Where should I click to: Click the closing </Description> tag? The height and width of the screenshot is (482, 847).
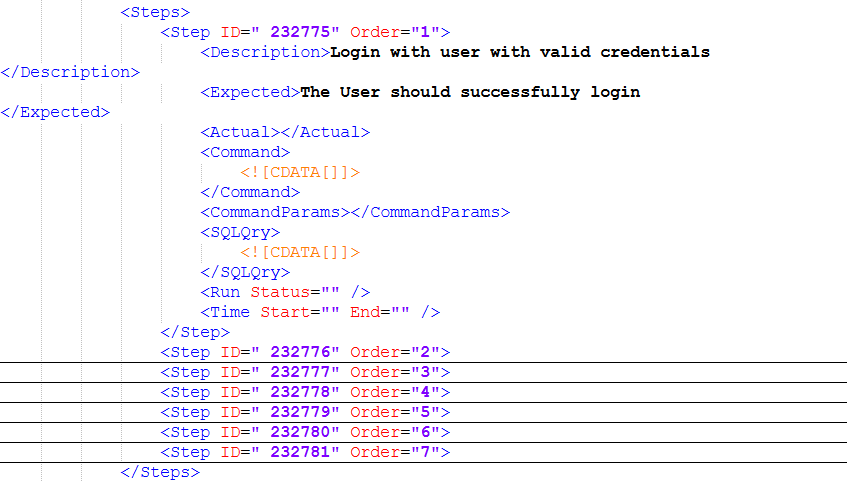tap(70, 72)
